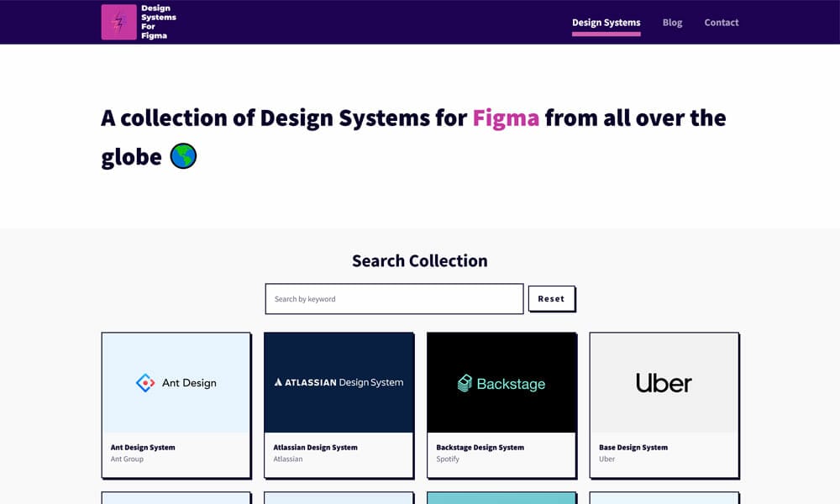Open the Backstage card thumbnail

pos(501,383)
